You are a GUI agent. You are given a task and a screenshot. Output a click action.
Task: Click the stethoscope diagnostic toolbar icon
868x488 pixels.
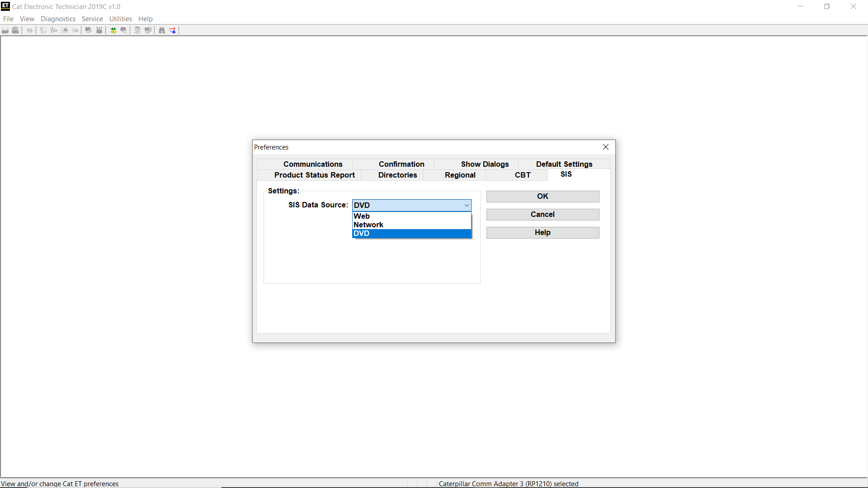click(43, 30)
